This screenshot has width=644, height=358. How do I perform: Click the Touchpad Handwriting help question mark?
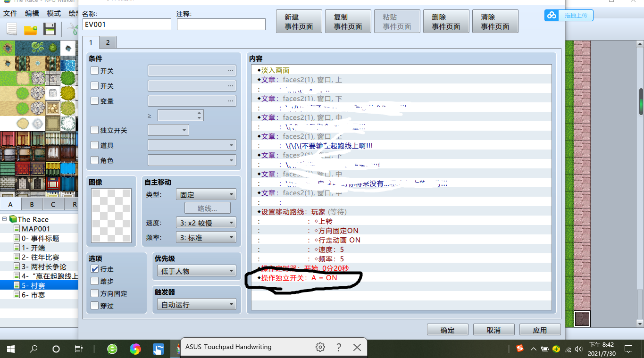tap(339, 347)
